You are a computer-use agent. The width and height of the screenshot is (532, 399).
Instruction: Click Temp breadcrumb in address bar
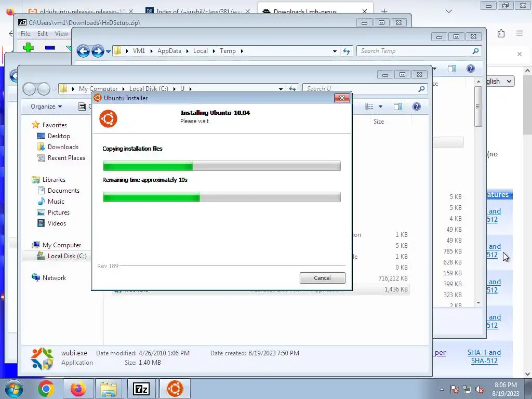[228, 51]
